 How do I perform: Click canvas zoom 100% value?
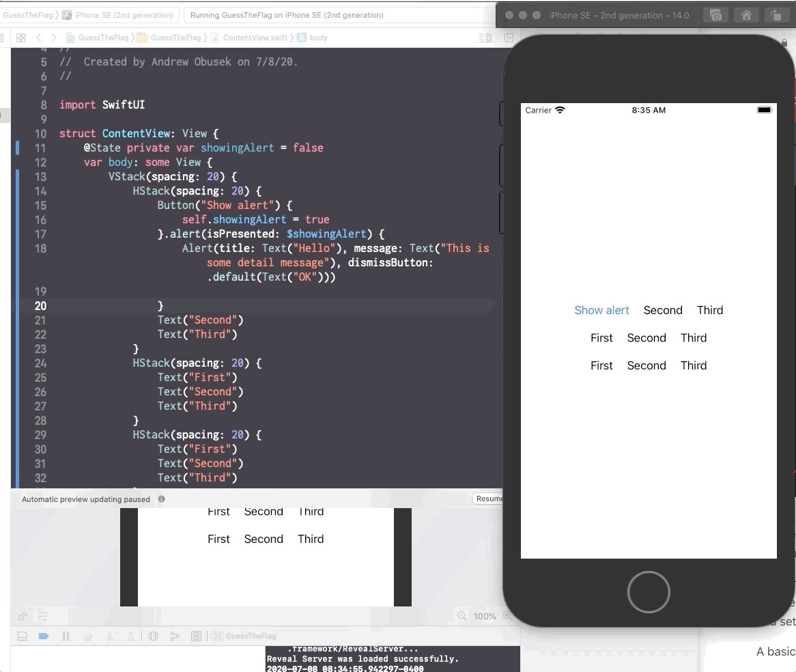484,616
